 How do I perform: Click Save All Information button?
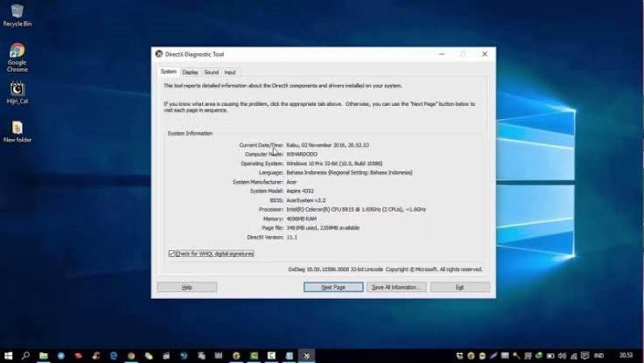click(397, 287)
